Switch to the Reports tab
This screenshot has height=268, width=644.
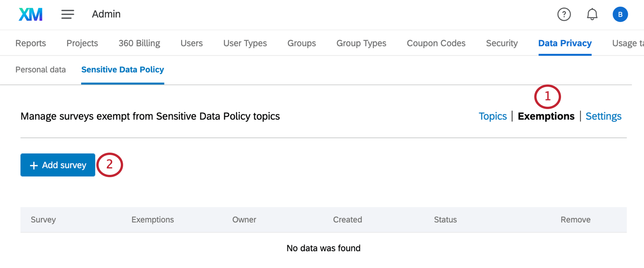click(31, 43)
